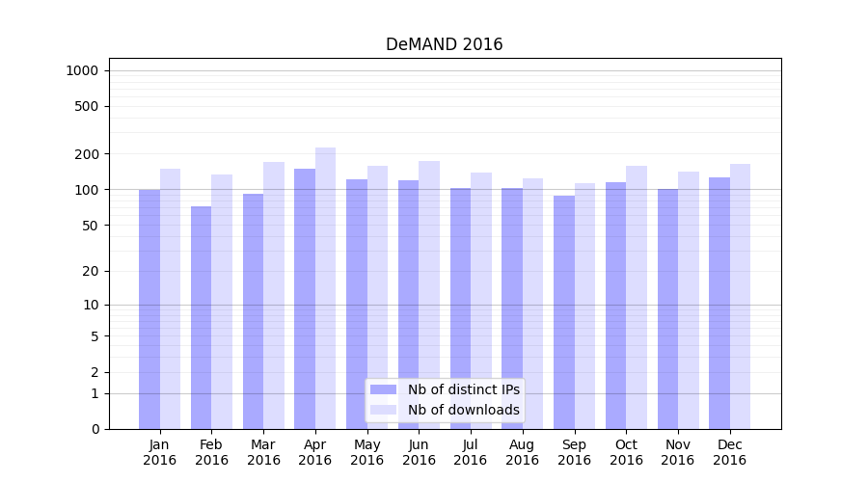Click the "Nb of distinct IPs" legend swatch

[383, 389]
